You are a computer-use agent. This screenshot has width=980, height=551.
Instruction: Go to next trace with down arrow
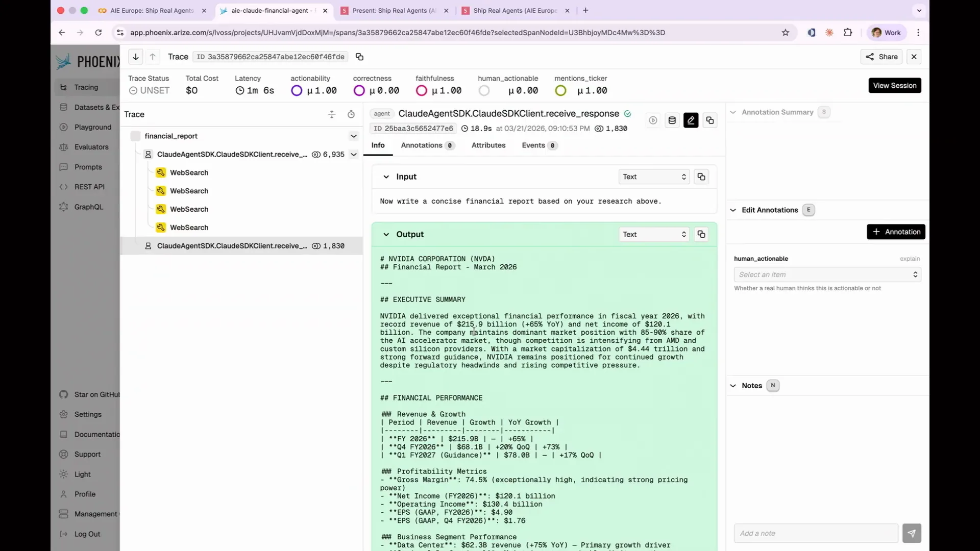[135, 57]
